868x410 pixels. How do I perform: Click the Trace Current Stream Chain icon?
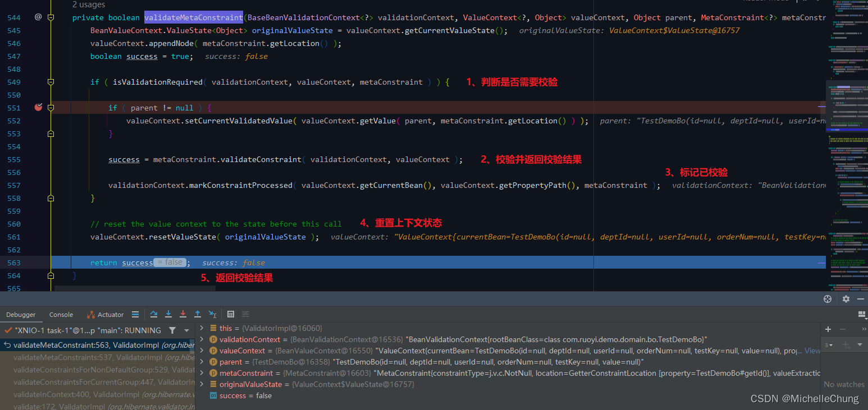click(245, 314)
